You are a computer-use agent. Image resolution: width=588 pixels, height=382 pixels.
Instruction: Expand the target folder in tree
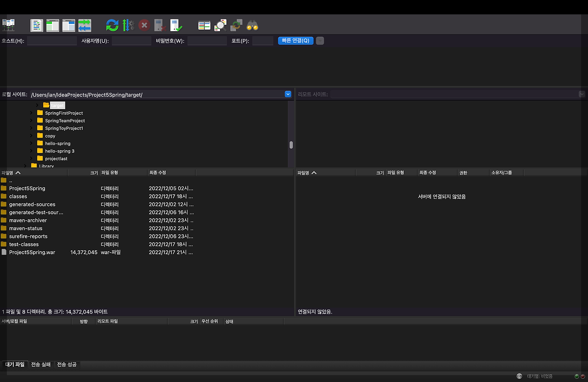[37, 105]
